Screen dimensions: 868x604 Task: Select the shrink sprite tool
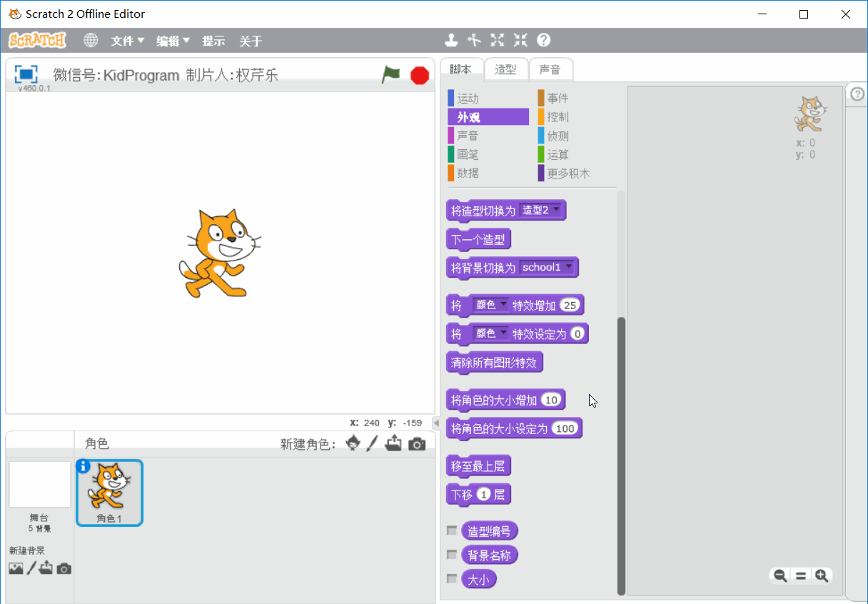pos(520,40)
